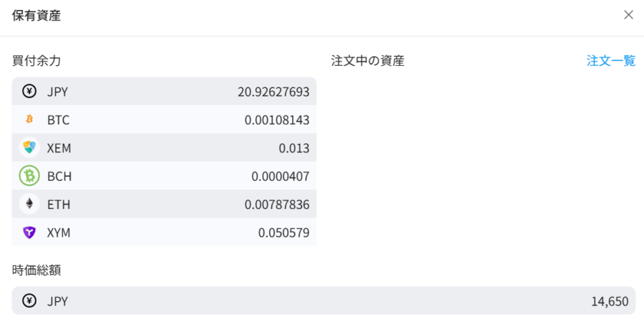This screenshot has height=324, width=644.
Task: Click the ETH amount 0.00787836
Action: pos(277,205)
